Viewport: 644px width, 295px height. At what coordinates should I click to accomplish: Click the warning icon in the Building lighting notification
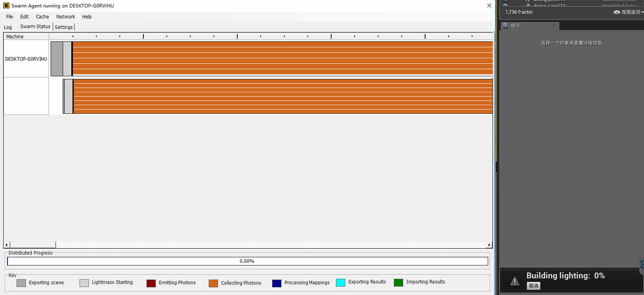(514, 280)
